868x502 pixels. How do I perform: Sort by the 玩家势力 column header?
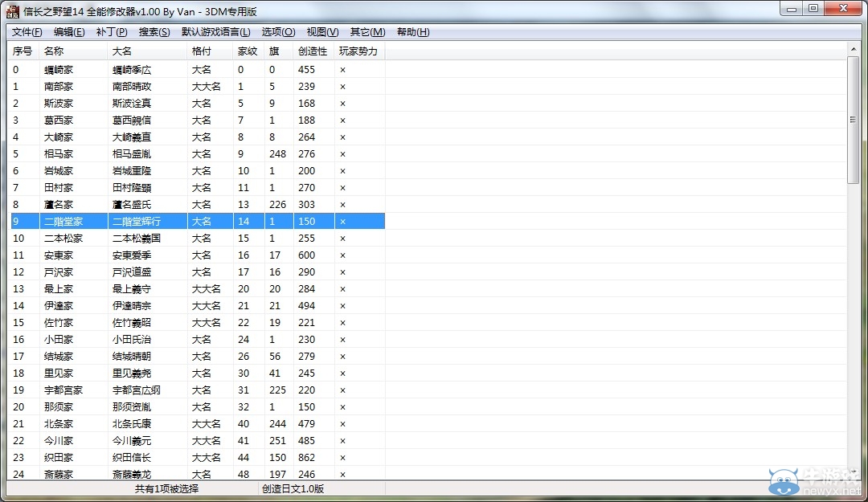(360, 51)
